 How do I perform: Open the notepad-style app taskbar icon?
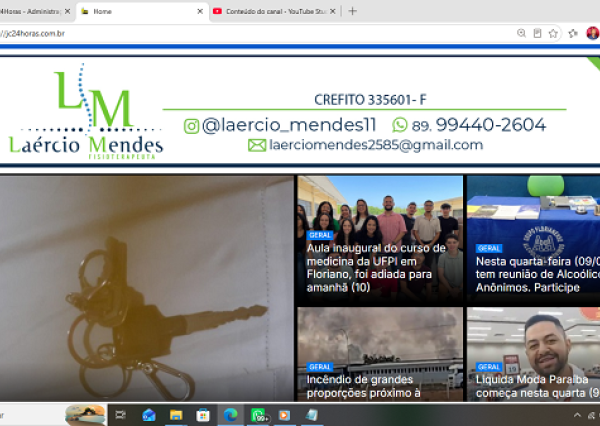point(312,415)
